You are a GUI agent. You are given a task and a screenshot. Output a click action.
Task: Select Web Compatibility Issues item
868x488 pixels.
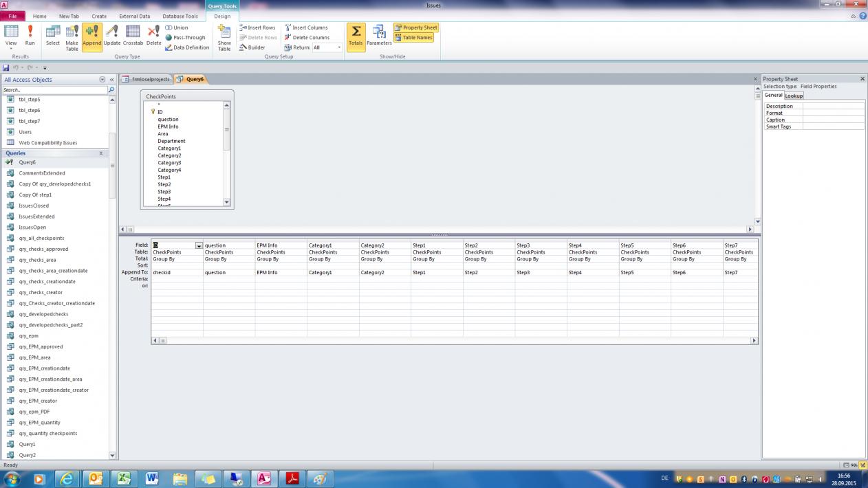pyautogui.click(x=48, y=143)
